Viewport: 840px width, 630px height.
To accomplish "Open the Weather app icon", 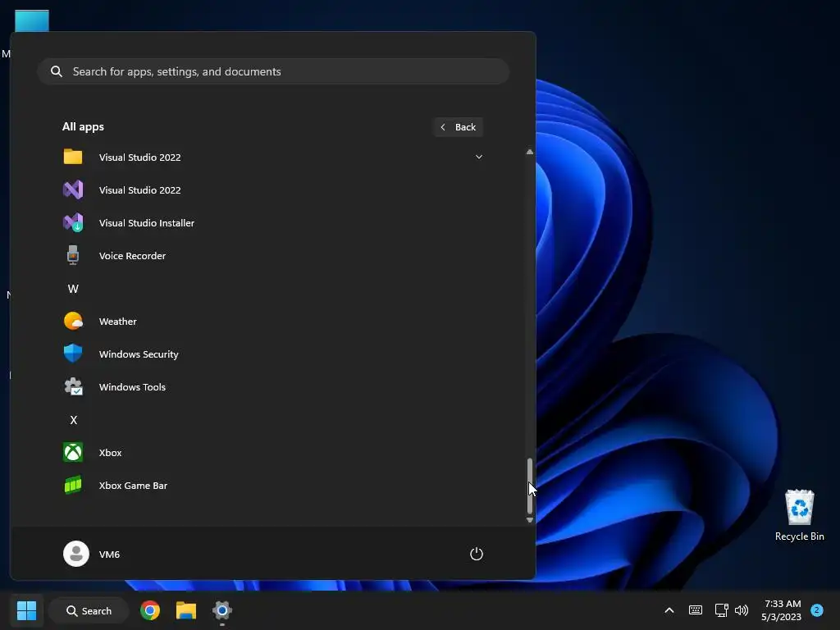I will [73, 321].
